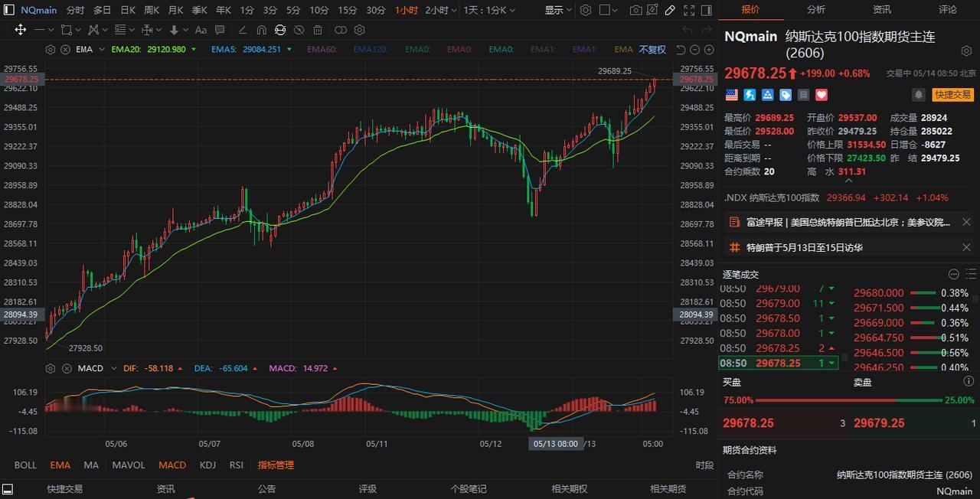
Task: Toggle hide all drawings eye icon
Action: [299, 30]
